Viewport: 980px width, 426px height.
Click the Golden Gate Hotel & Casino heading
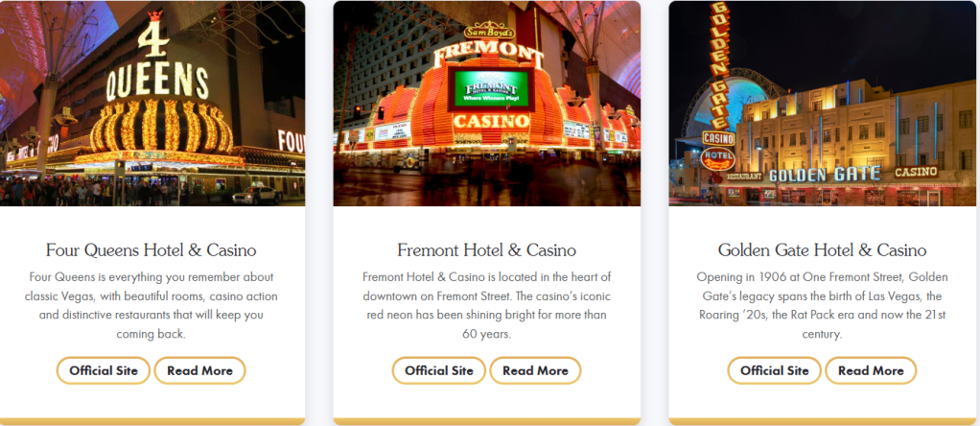tap(822, 250)
